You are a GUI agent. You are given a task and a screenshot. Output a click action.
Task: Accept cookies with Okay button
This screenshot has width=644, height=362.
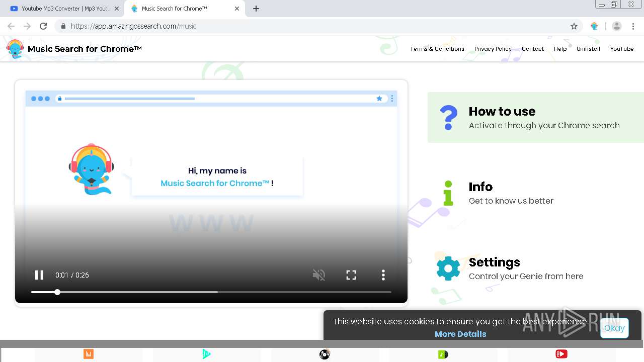[x=614, y=328]
